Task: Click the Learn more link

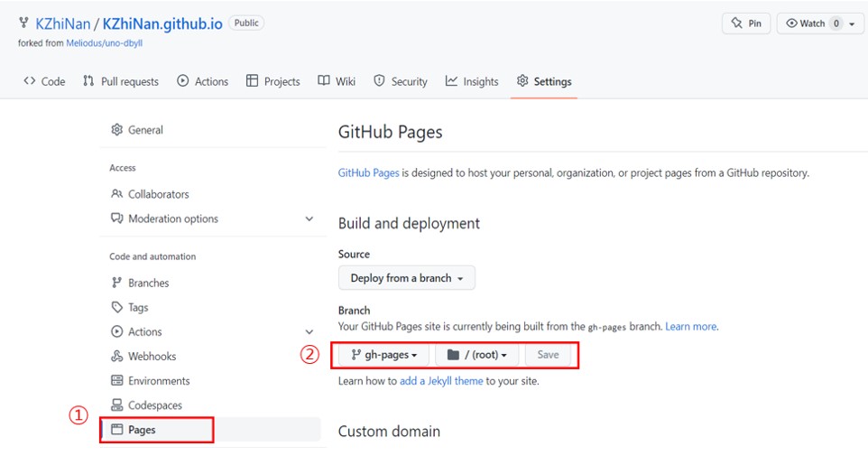Action: pyautogui.click(x=691, y=326)
